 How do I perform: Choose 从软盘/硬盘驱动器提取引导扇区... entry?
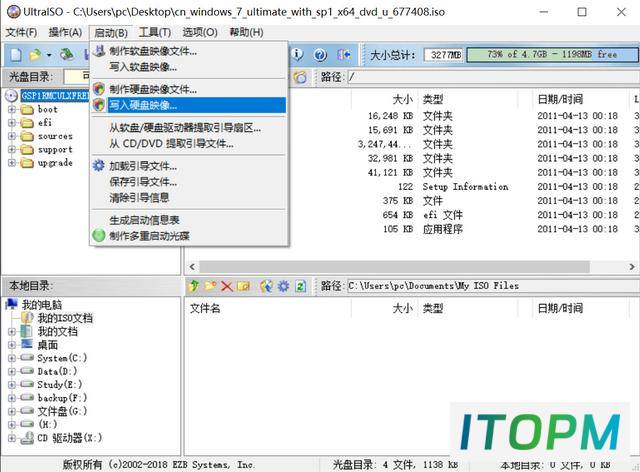tap(189, 127)
